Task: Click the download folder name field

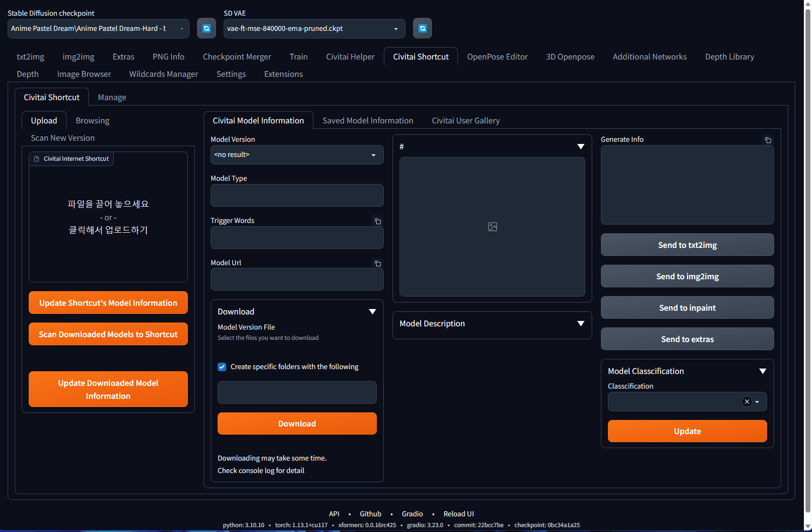Action: coord(297,392)
